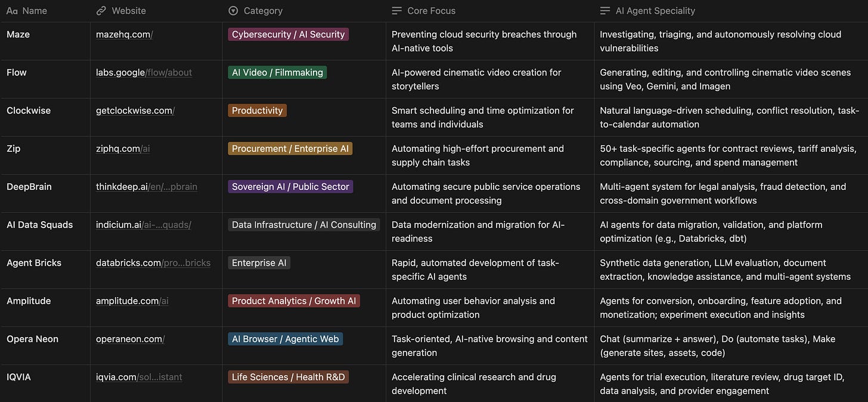Click 'Synthetic data generation, LLM evaluation' cell
Image resolution: width=868 pixels, height=402 pixels.
(x=731, y=270)
